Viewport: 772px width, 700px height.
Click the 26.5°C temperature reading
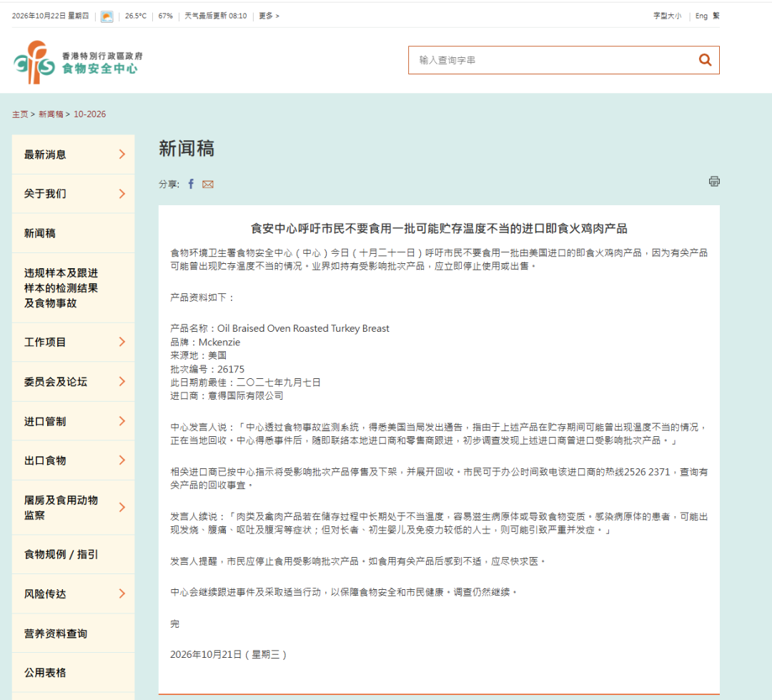coord(136,16)
